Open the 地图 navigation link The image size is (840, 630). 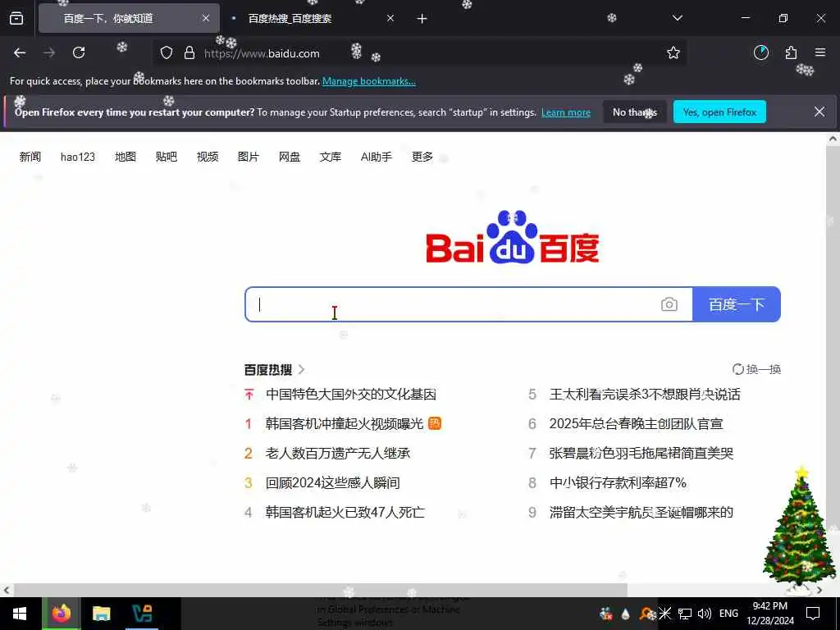[x=126, y=157]
